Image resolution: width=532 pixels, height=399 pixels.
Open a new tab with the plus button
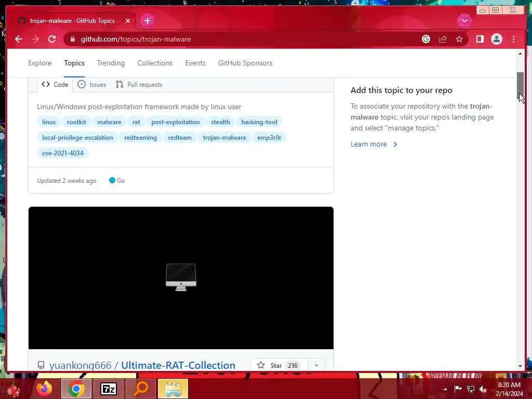[147, 21]
